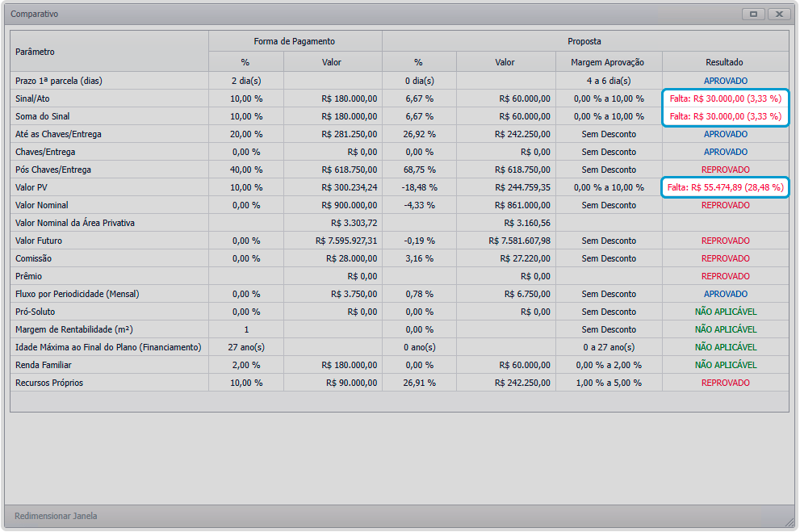Click Falta R$ 30.000,00 in Soma do Sinal row

[726, 116]
